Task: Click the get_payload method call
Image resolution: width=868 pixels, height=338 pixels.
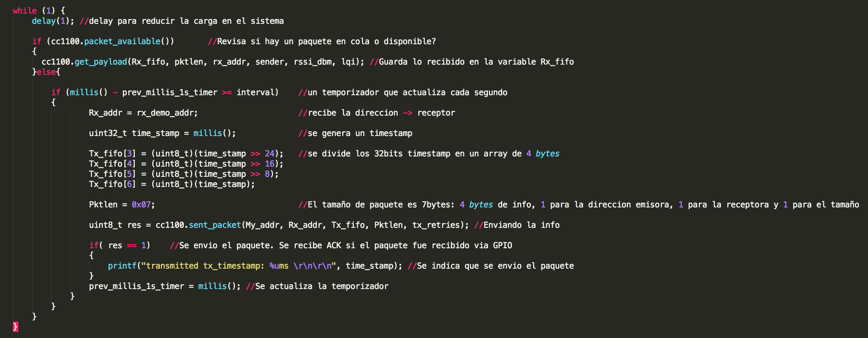Action: click(101, 62)
